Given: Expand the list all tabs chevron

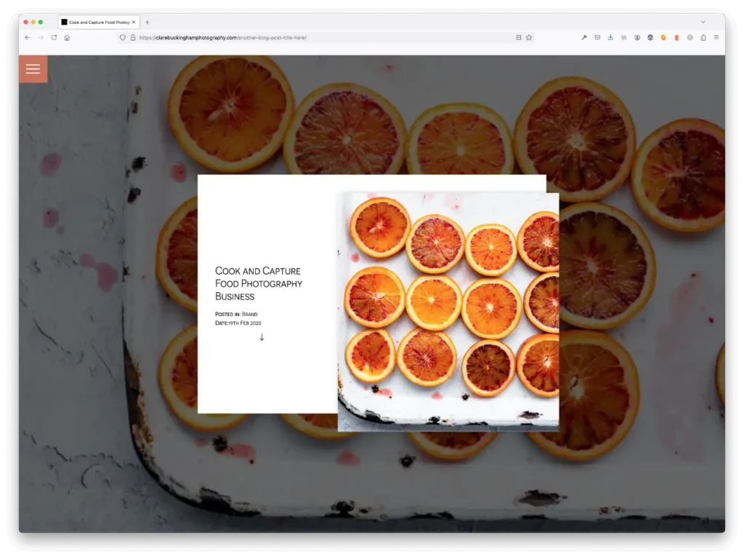Looking at the screenshot, I should 703,22.
